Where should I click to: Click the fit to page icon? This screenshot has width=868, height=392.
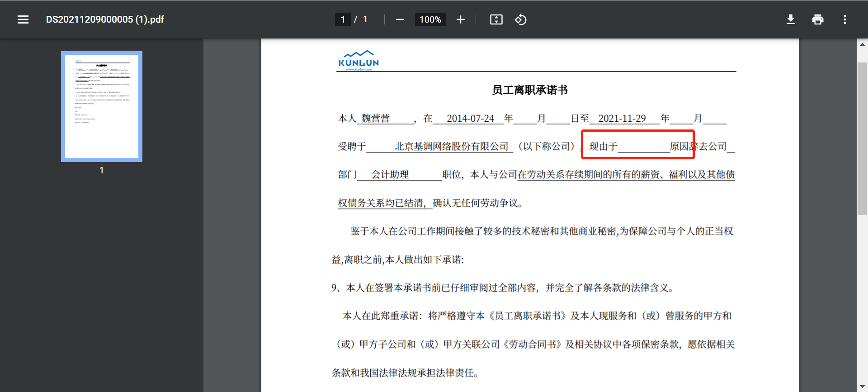coord(496,19)
